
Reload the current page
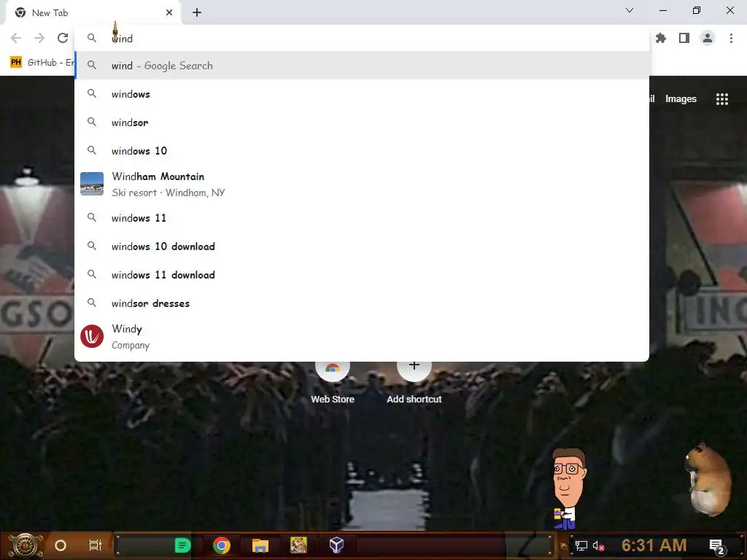(63, 38)
